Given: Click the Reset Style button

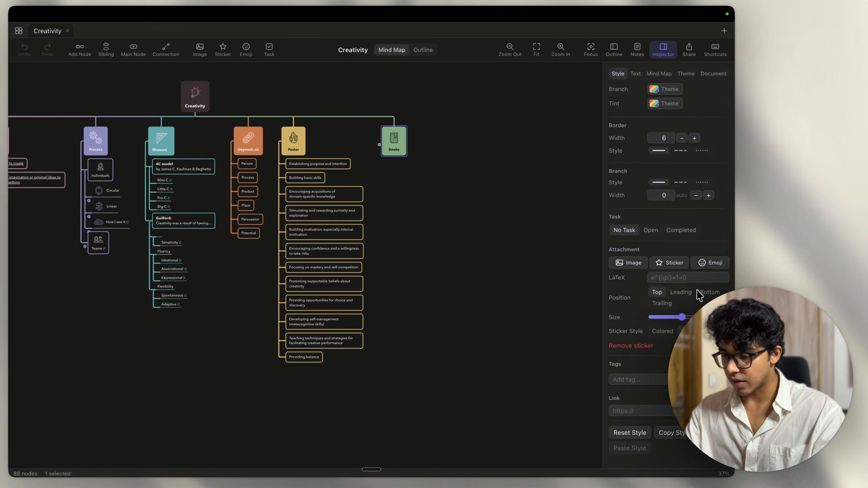Looking at the screenshot, I should pyautogui.click(x=630, y=433).
